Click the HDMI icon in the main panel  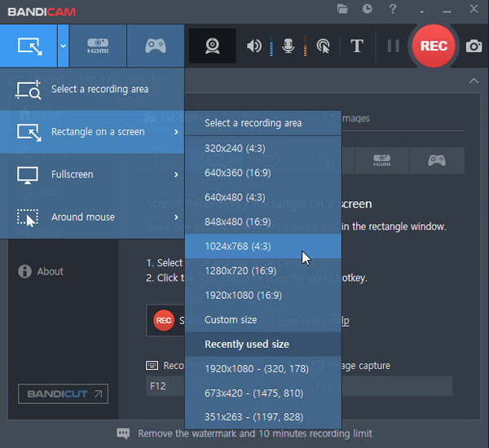point(381,160)
